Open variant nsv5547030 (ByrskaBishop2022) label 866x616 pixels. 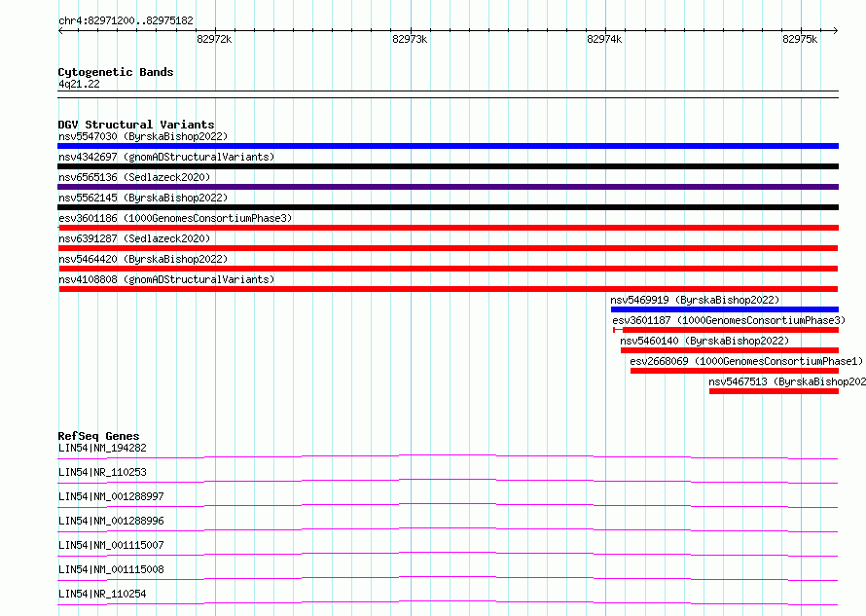[x=143, y=136]
